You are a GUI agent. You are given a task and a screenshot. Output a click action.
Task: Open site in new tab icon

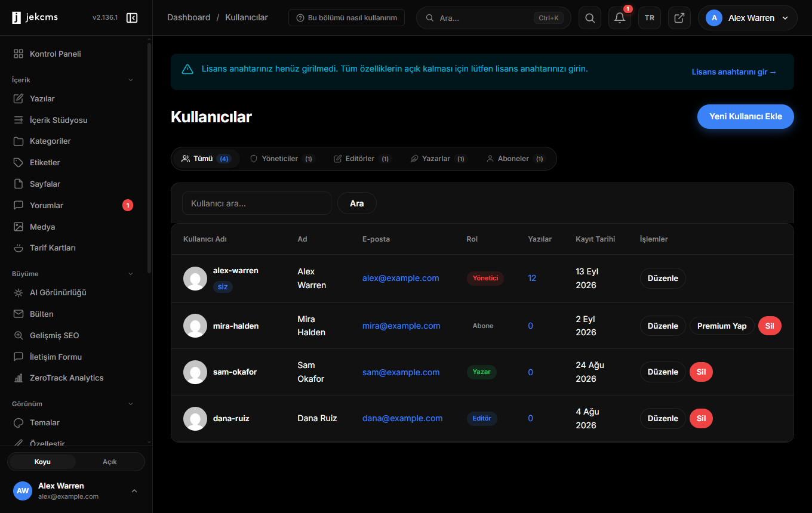[x=679, y=18]
